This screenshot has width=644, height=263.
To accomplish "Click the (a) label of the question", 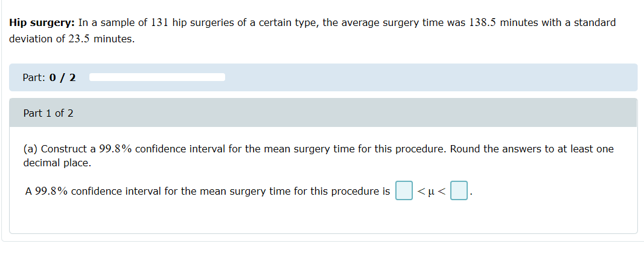I will [x=30, y=149].
